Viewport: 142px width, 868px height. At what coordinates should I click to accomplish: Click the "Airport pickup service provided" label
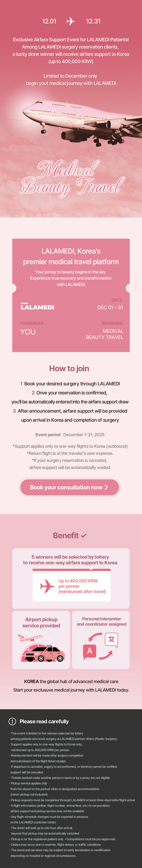(41, 622)
